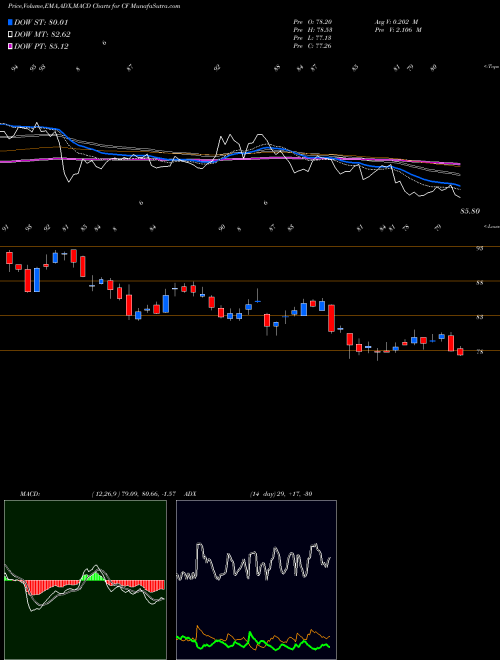Click the 'Pre O: 78.20' value

(x=313, y=22)
